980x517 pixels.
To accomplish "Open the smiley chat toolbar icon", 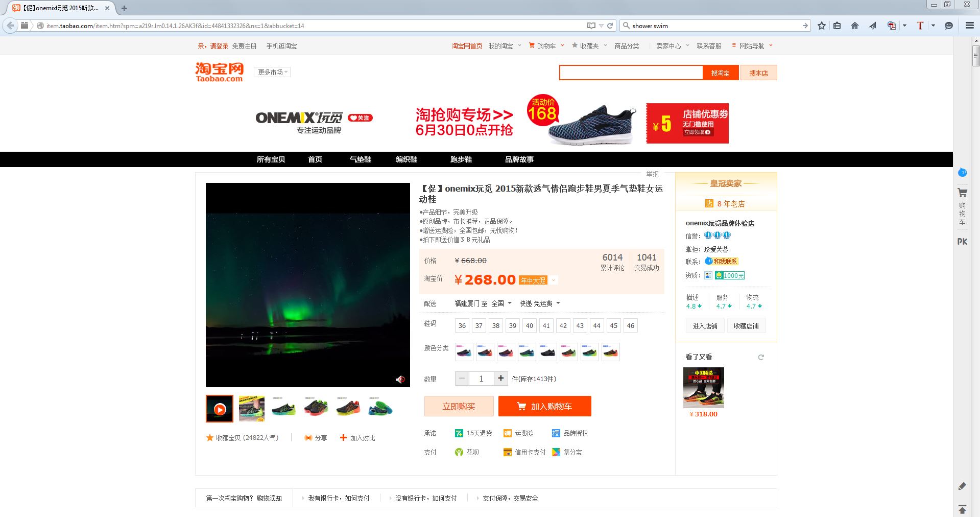I will pos(949,26).
